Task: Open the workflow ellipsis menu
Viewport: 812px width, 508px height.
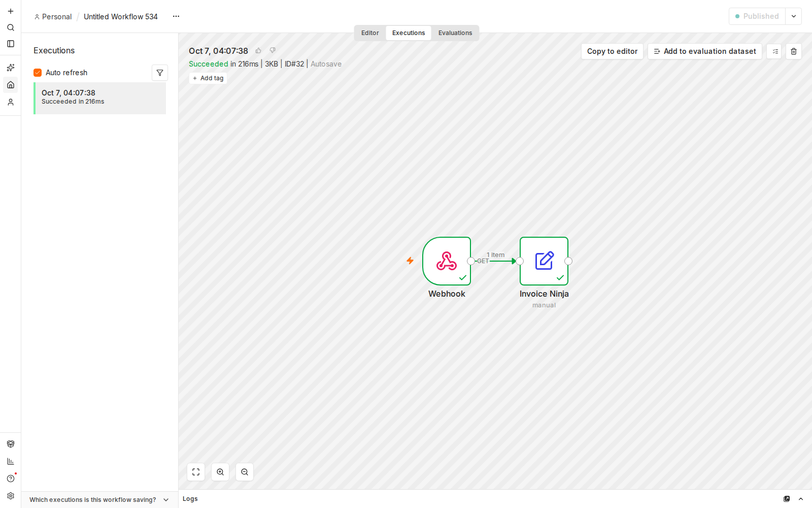Action: 176,16
